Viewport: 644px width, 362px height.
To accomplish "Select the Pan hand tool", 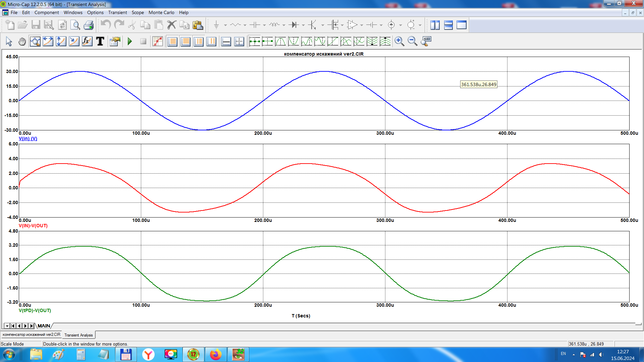I will click(x=22, y=42).
